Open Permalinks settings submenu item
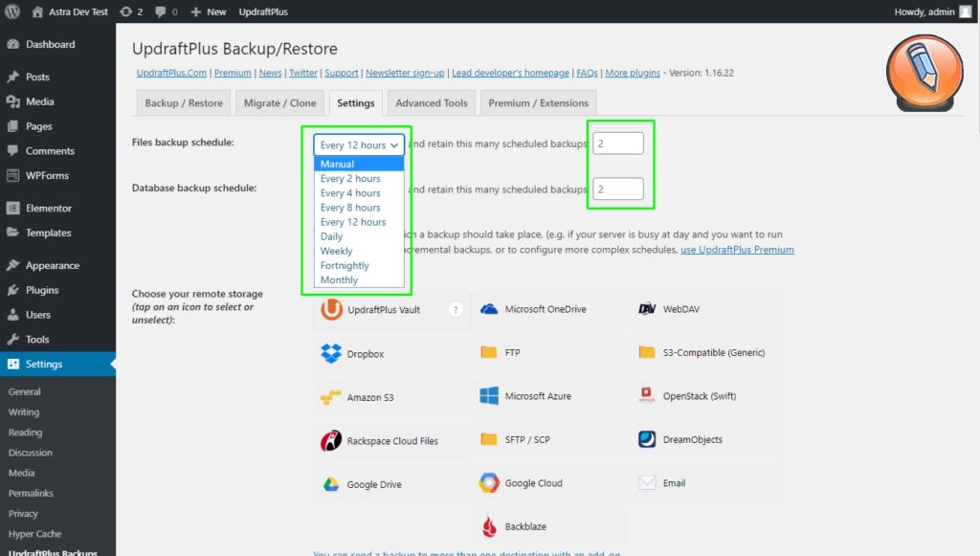Screen dimensions: 980x556 pyautogui.click(x=31, y=493)
